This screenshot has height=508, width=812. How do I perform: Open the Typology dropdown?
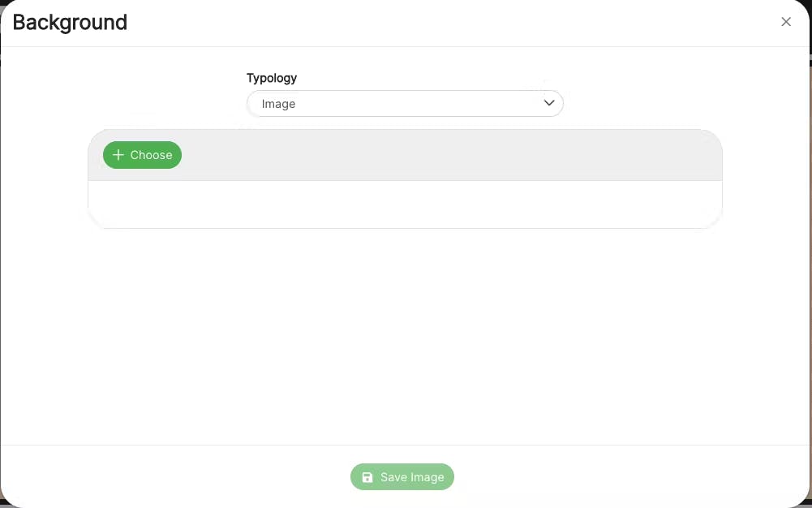click(x=405, y=104)
